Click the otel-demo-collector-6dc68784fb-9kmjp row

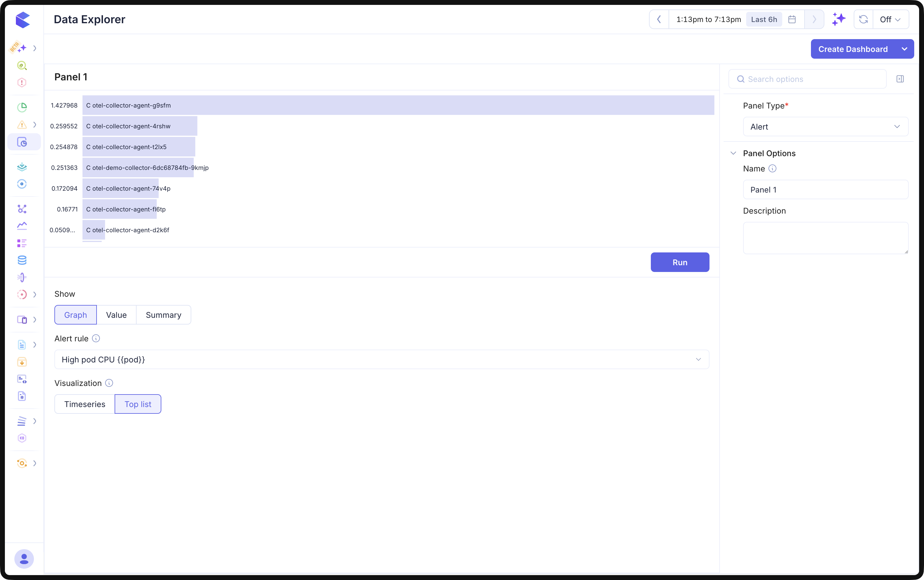click(x=138, y=168)
